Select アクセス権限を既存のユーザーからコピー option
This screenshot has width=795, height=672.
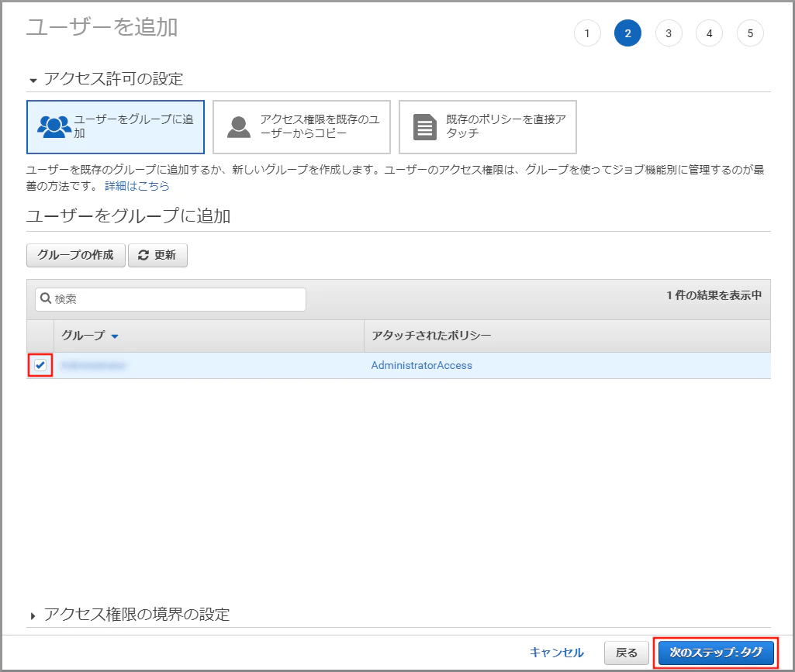click(302, 126)
